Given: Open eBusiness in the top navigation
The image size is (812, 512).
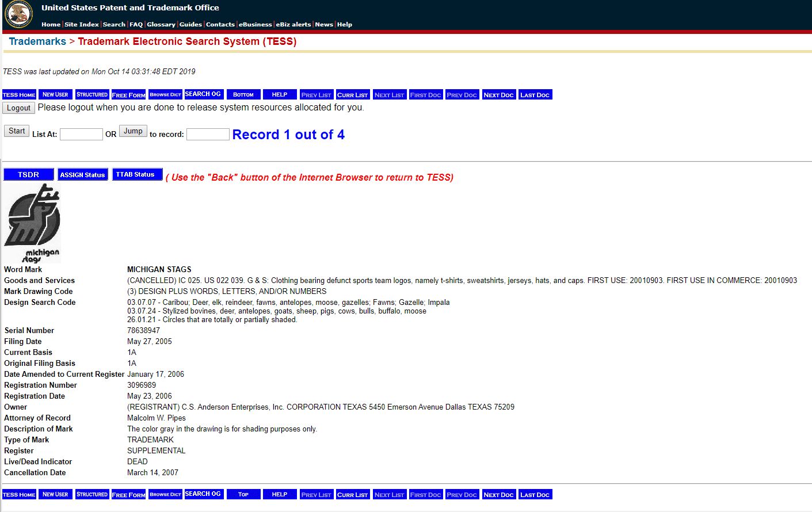Looking at the screenshot, I should click(256, 24).
